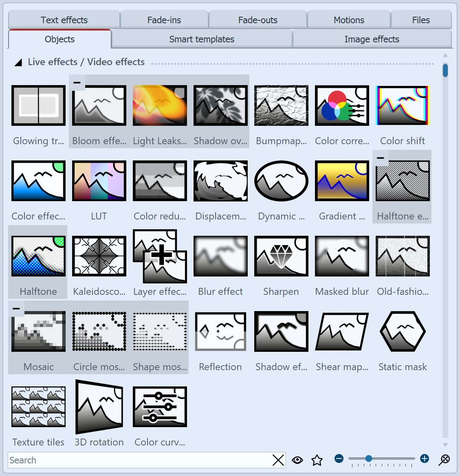Collapse the Bloom effect group
The image size is (460, 476).
(77, 83)
